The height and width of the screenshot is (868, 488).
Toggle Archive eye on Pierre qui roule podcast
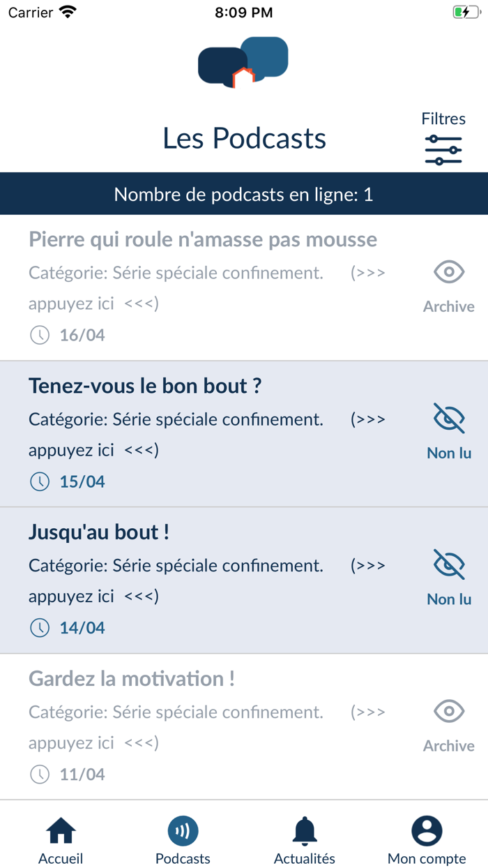[x=448, y=272]
